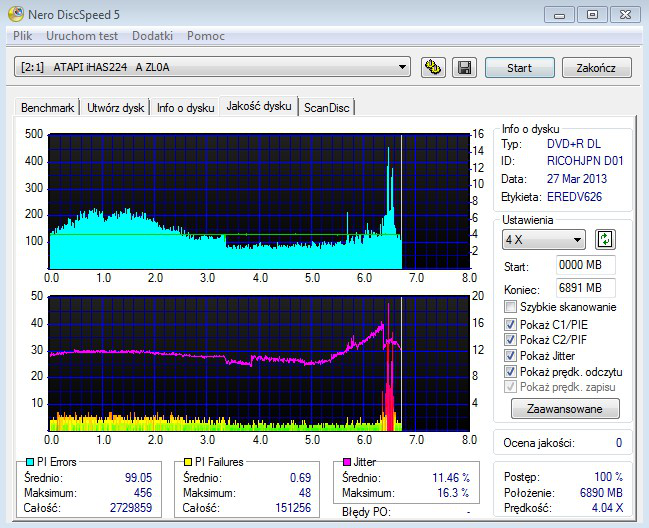The image size is (649, 528).
Task: Click the green refresh speed icon
Action: 605,240
